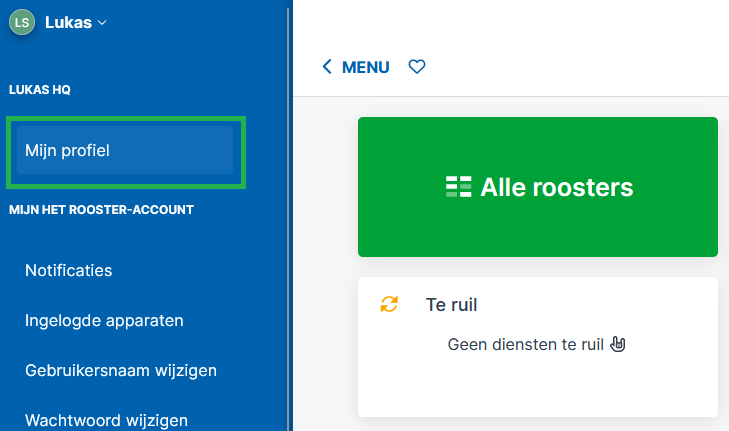Screen dimensions: 729x431
Task: Open Ingelogde apparaten
Action: coord(104,320)
